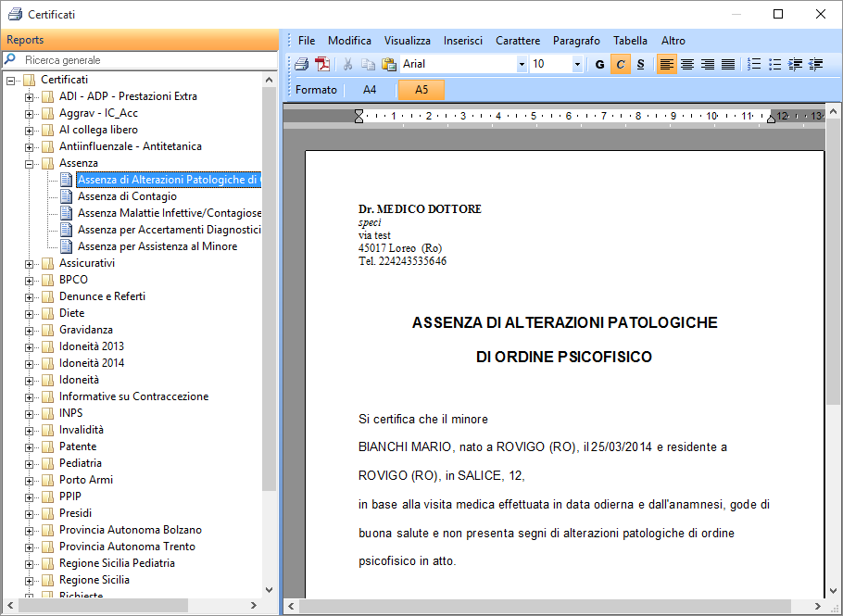Export document using the PDF icon

click(322, 65)
